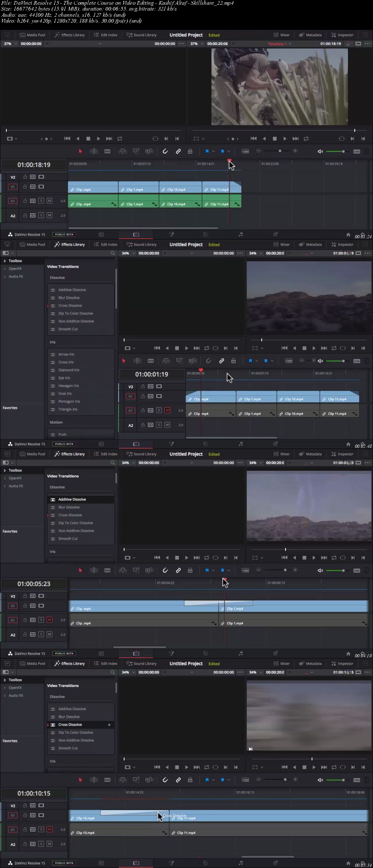This screenshot has width=373, height=868.
Task: Expand Toolbox tree in second frame
Action: pyautogui.click(x=5, y=261)
